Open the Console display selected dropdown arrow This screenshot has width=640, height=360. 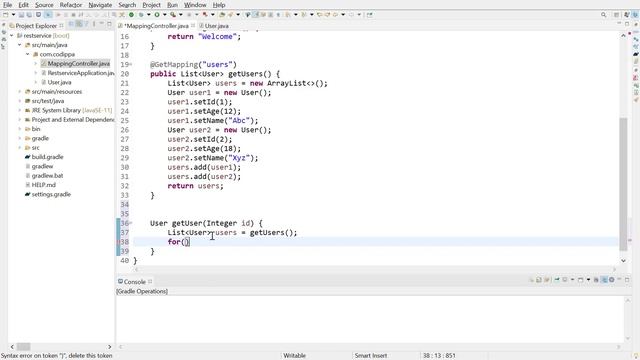coord(572,280)
